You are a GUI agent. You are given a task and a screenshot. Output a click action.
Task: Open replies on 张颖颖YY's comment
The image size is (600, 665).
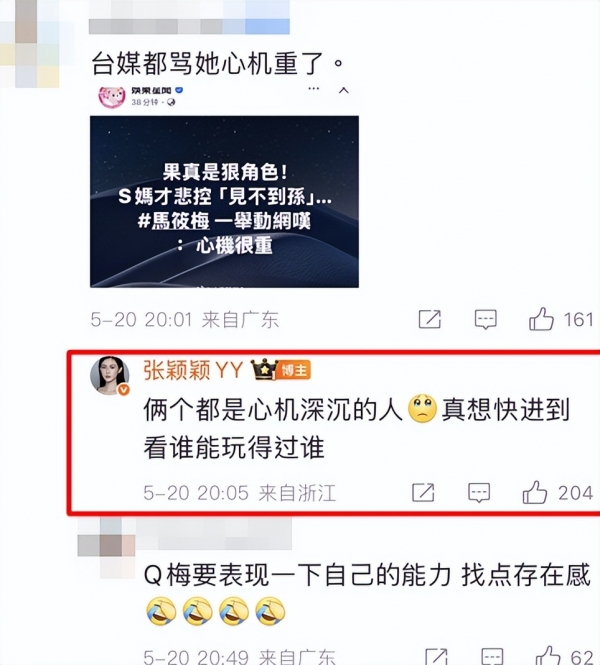[x=479, y=492]
